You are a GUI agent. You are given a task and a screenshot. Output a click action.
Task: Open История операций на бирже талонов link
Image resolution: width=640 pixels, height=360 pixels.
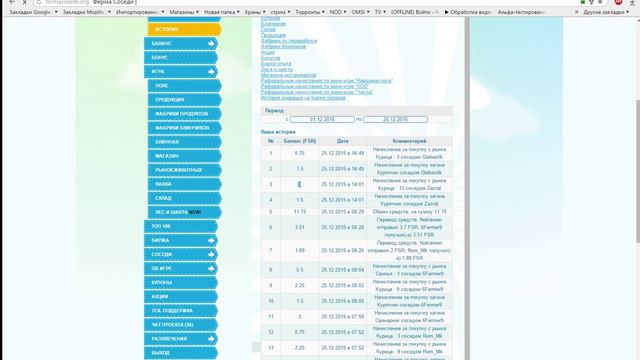[303, 98]
